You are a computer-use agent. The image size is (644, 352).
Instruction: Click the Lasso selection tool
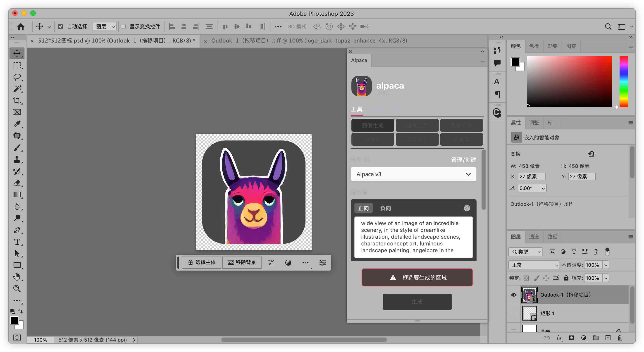click(17, 77)
